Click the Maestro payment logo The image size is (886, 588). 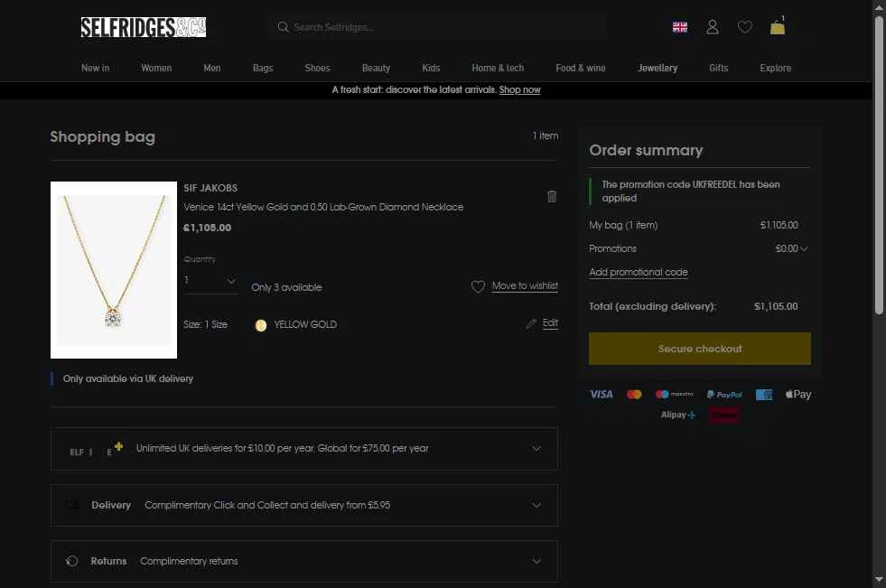(x=674, y=395)
